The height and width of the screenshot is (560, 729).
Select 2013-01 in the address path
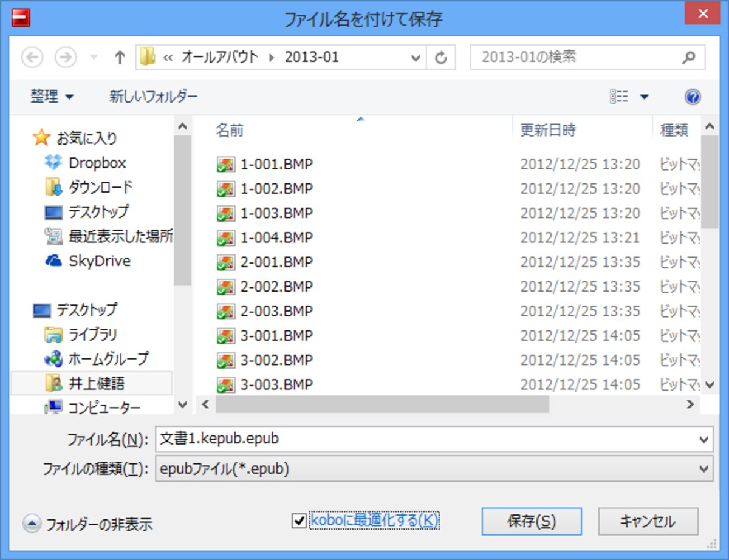pyautogui.click(x=312, y=57)
